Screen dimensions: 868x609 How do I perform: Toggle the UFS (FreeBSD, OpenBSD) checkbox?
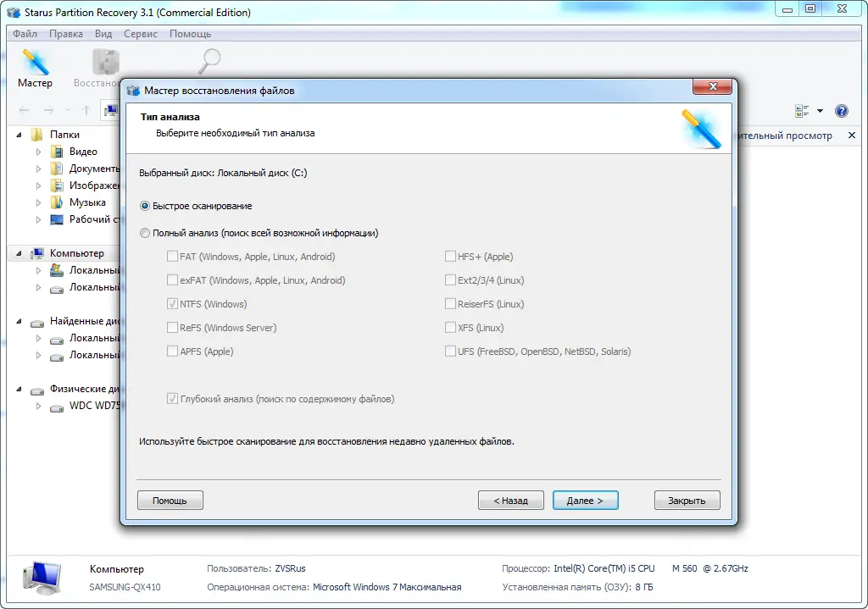pos(450,352)
